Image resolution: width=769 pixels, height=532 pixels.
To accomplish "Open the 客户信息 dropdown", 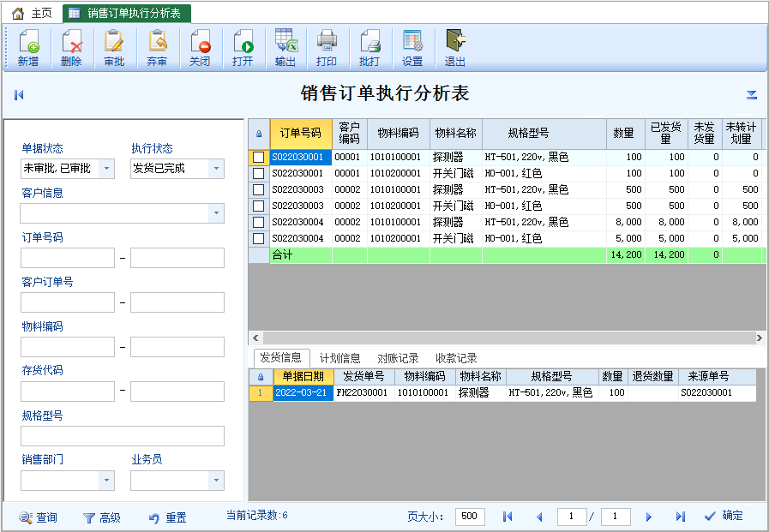I will click(216, 213).
